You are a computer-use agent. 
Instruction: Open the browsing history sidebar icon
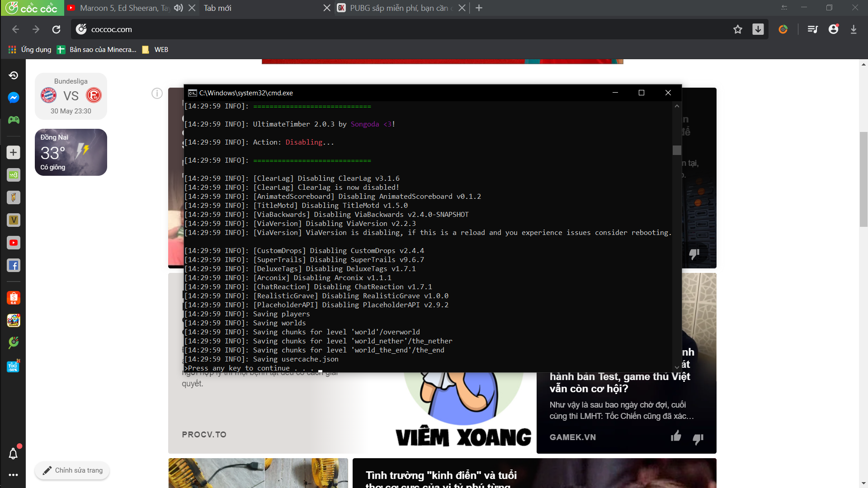point(14,75)
